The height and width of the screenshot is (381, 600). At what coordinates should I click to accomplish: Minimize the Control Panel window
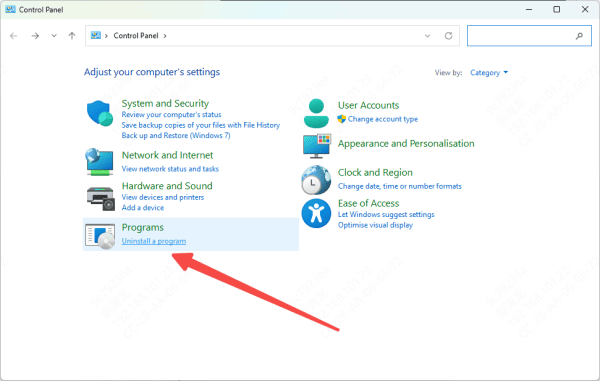[529, 9]
